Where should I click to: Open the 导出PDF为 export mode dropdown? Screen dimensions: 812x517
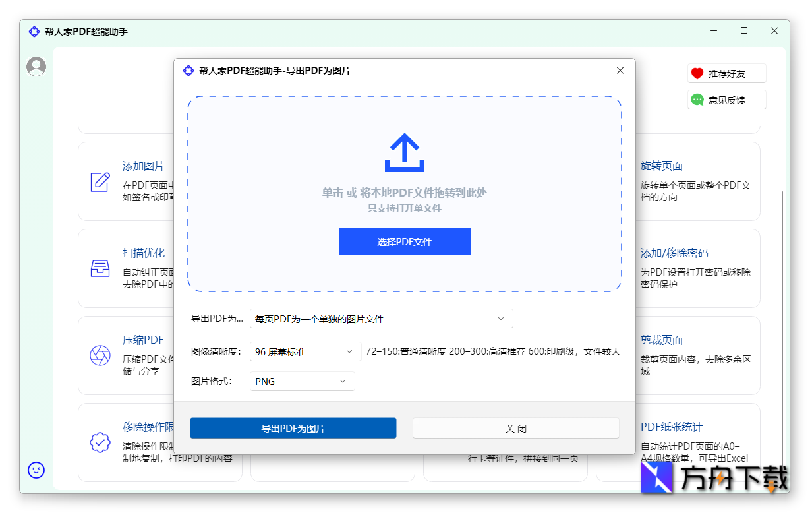(x=381, y=319)
